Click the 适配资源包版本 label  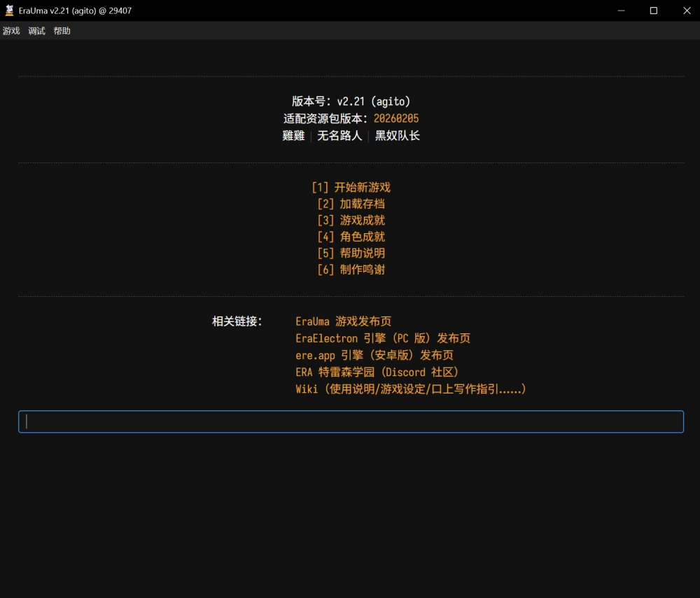325,118
